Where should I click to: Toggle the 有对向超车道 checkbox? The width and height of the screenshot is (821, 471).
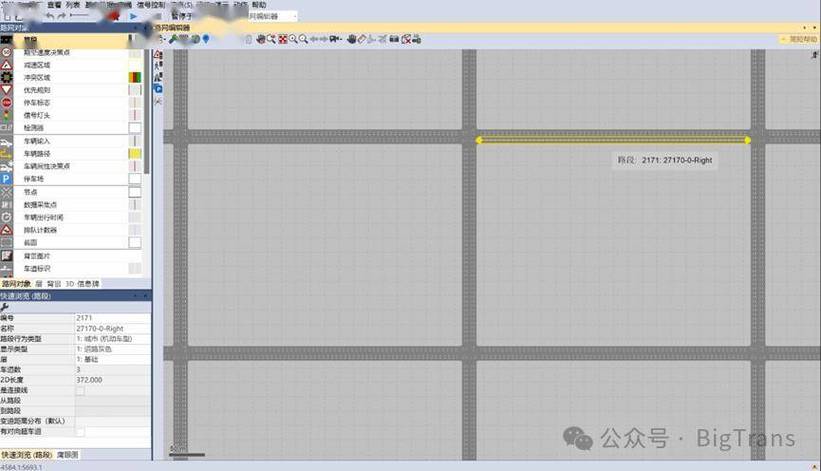(x=81, y=431)
